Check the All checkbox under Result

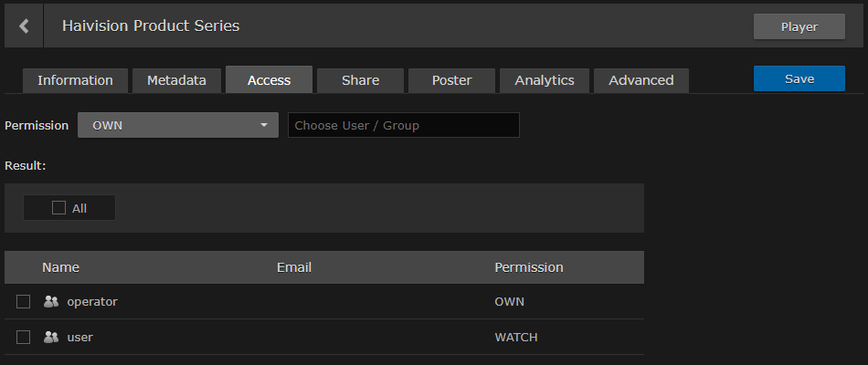(59, 208)
